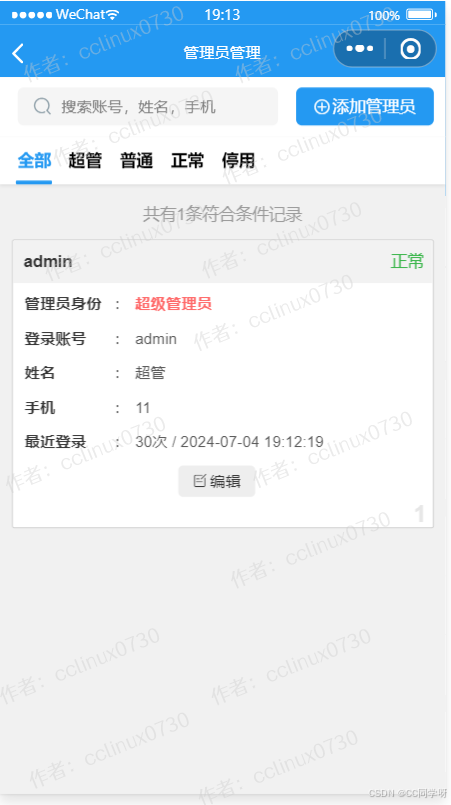Click the plus icon on 添加管理员
Screen dimensions: 451x805
click(x=322, y=107)
